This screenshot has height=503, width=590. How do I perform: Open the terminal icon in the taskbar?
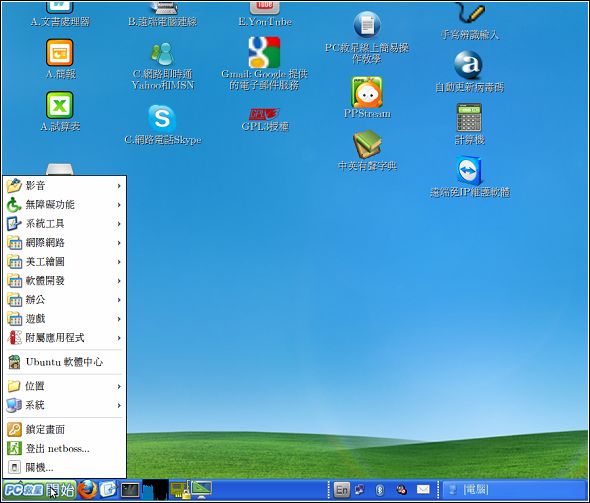pyautogui.click(x=130, y=490)
